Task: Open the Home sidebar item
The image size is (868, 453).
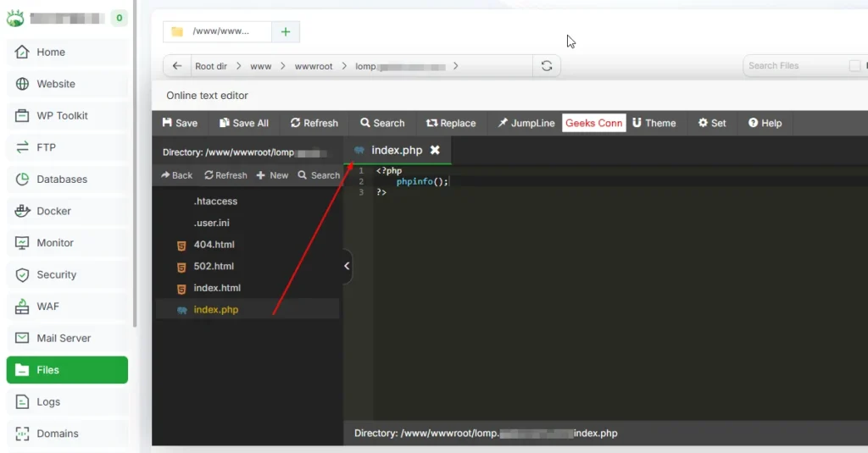Action: [x=67, y=52]
